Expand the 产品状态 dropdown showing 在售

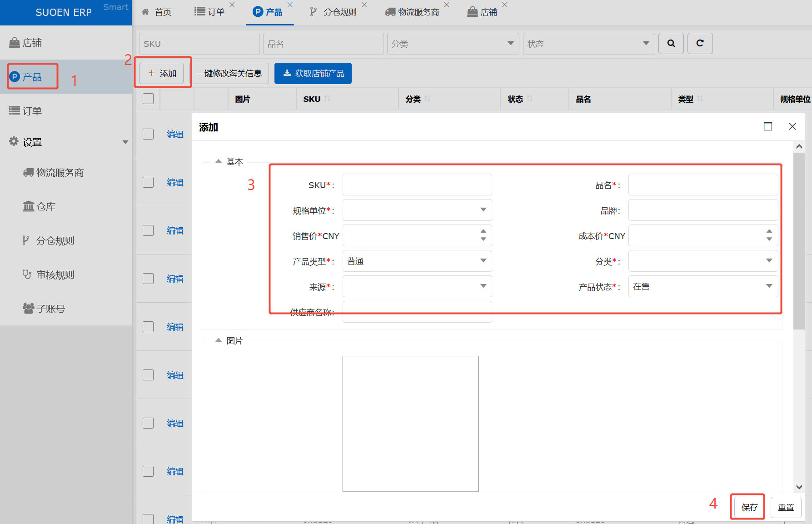(769, 286)
